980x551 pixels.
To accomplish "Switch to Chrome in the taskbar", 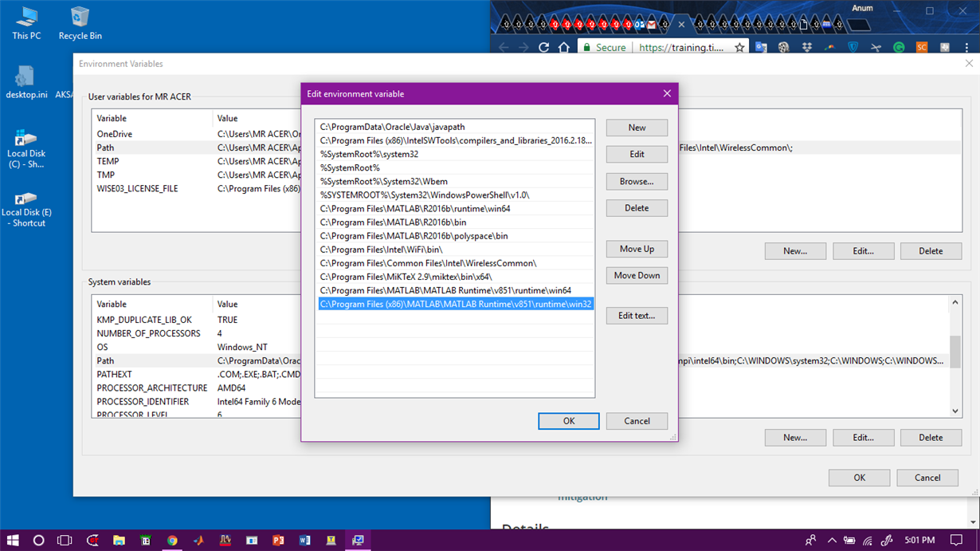I will pos(172,541).
